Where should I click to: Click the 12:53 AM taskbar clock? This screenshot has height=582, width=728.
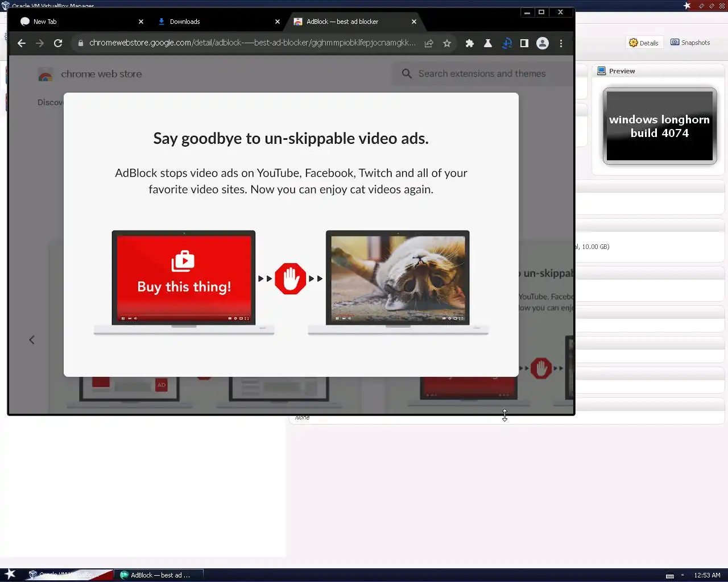(707, 575)
